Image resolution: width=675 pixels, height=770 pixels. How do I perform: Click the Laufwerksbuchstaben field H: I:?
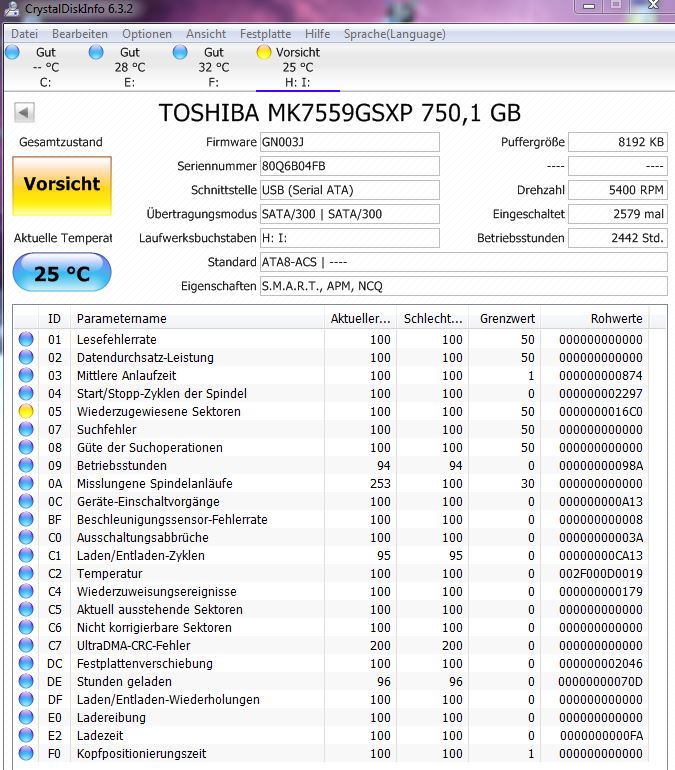pyautogui.click(x=350, y=238)
